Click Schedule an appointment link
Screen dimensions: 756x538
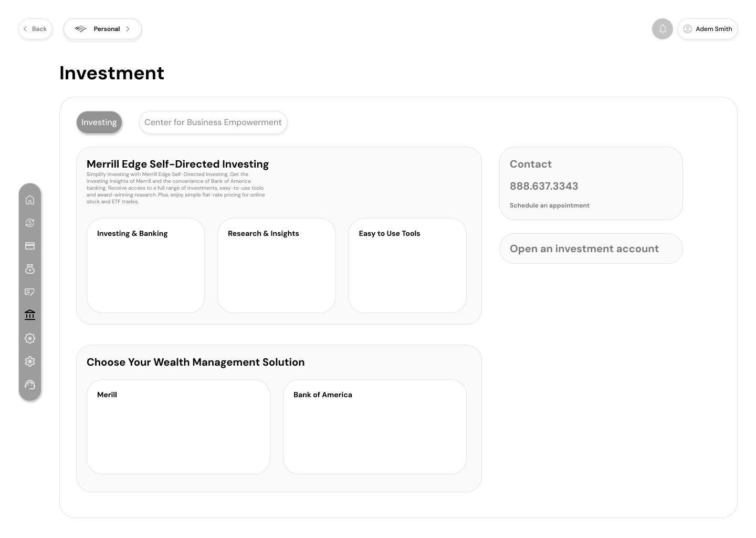(550, 205)
